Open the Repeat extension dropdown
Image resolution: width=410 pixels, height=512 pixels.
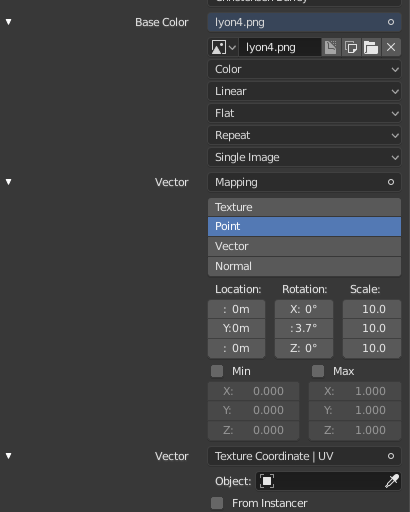(x=304, y=135)
